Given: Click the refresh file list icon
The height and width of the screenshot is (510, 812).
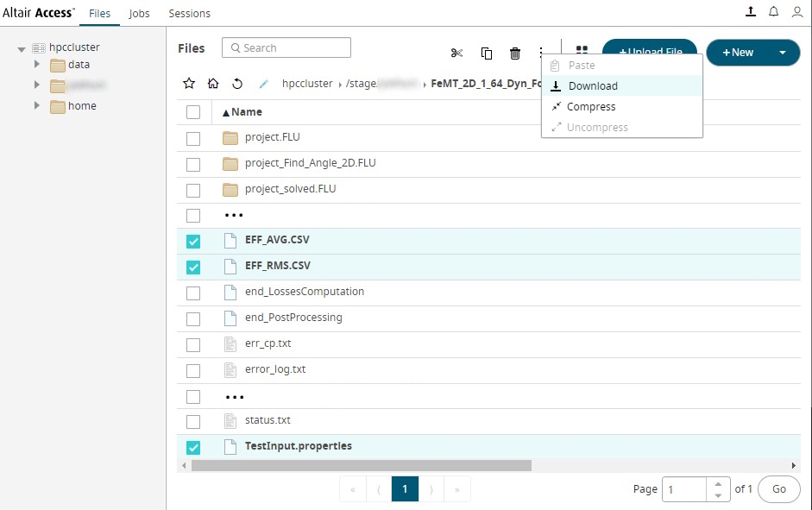Looking at the screenshot, I should tap(237, 84).
